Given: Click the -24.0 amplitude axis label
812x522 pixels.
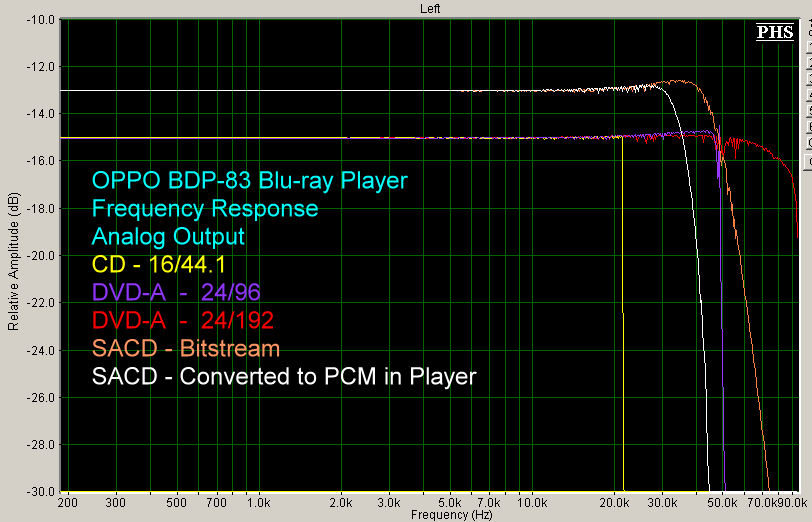Looking at the screenshot, I should [40, 351].
